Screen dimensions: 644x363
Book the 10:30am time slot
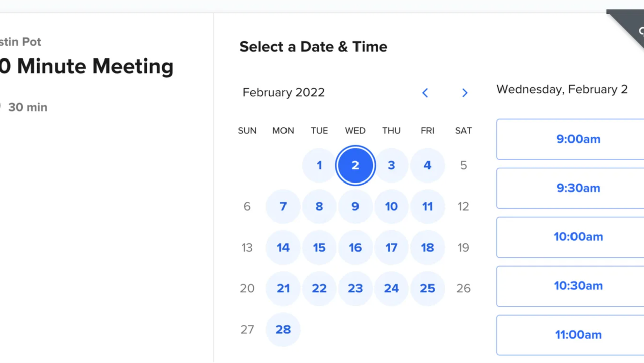click(x=578, y=286)
